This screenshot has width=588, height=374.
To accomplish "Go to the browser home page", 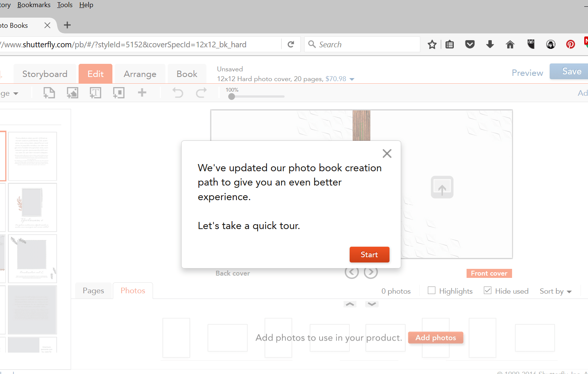I will tap(510, 45).
